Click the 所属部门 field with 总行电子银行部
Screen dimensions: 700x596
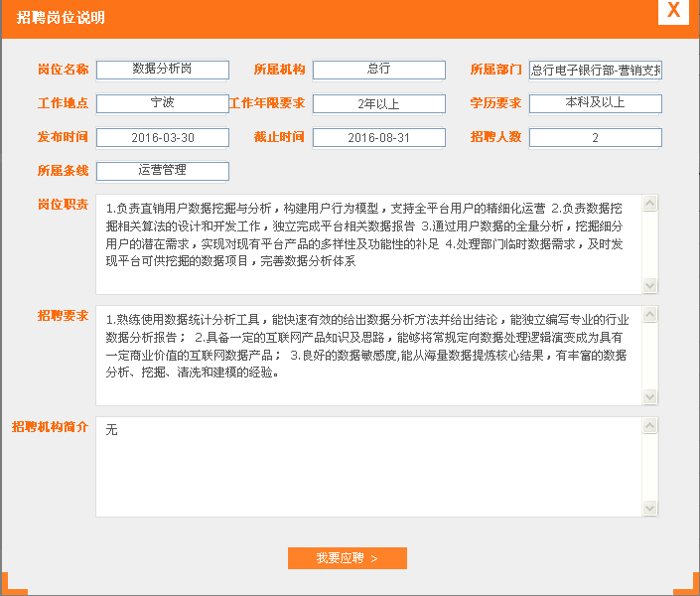point(595,71)
